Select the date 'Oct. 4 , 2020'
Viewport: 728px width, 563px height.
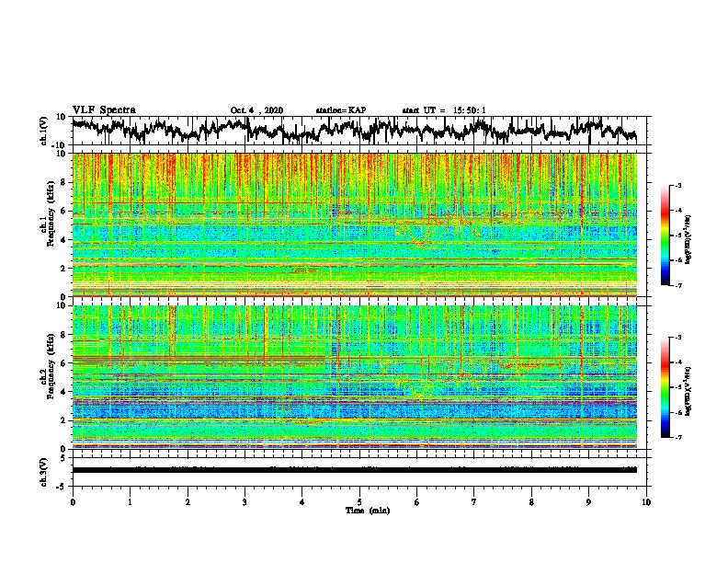(x=256, y=110)
